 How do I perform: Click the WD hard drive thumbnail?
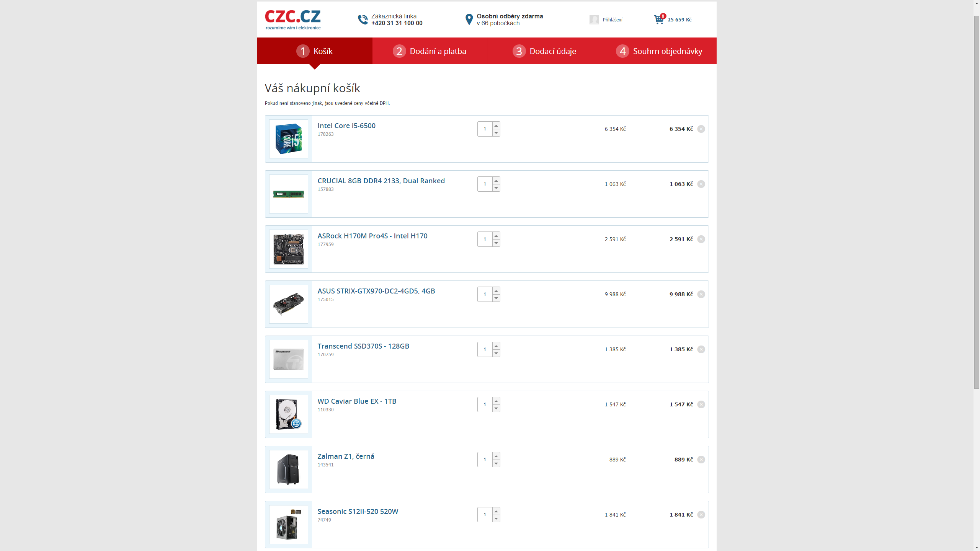point(289,414)
